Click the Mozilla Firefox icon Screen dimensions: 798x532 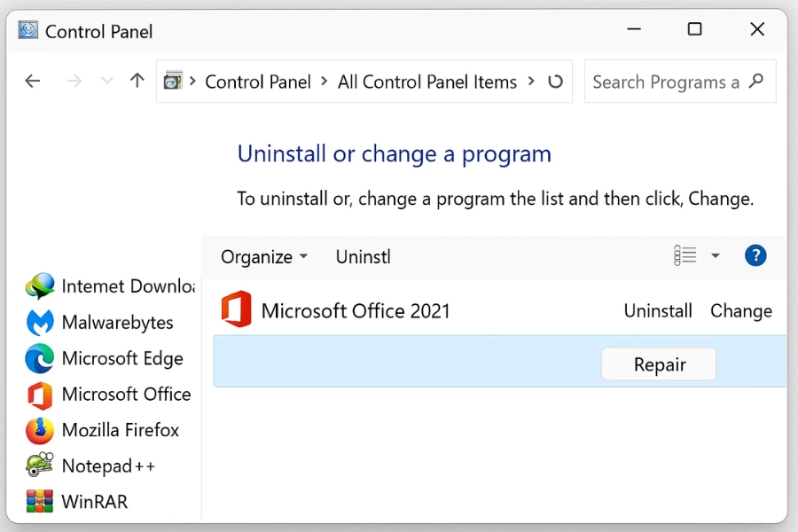(40, 431)
